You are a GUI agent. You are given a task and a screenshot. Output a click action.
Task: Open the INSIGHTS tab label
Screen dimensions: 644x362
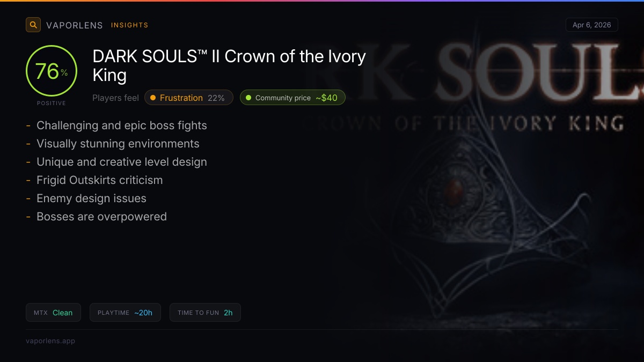tap(129, 25)
